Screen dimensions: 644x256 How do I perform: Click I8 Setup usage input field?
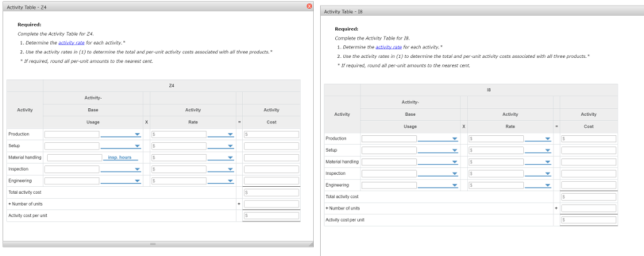tap(389, 150)
